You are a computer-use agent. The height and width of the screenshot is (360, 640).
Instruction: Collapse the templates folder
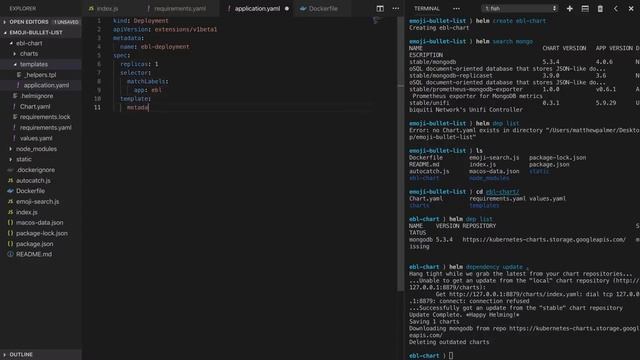point(33,64)
